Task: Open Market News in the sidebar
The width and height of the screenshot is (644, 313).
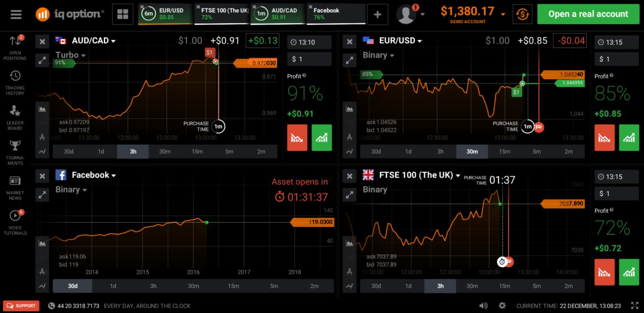Action: point(15,188)
